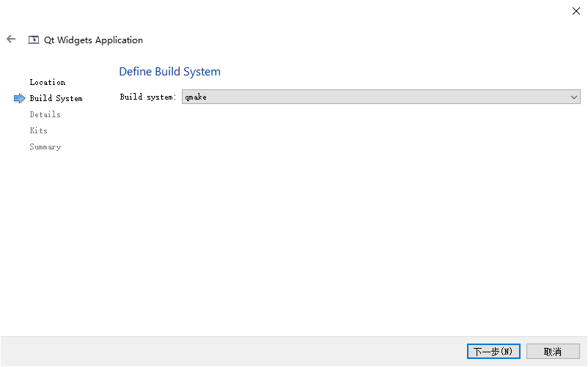Click the Qt Widgets Application wizard icon

pyautogui.click(x=34, y=40)
